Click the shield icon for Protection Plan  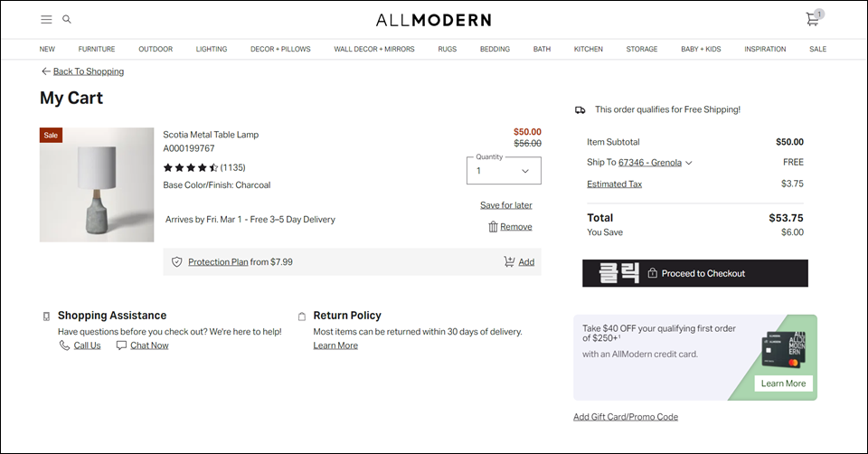(176, 262)
